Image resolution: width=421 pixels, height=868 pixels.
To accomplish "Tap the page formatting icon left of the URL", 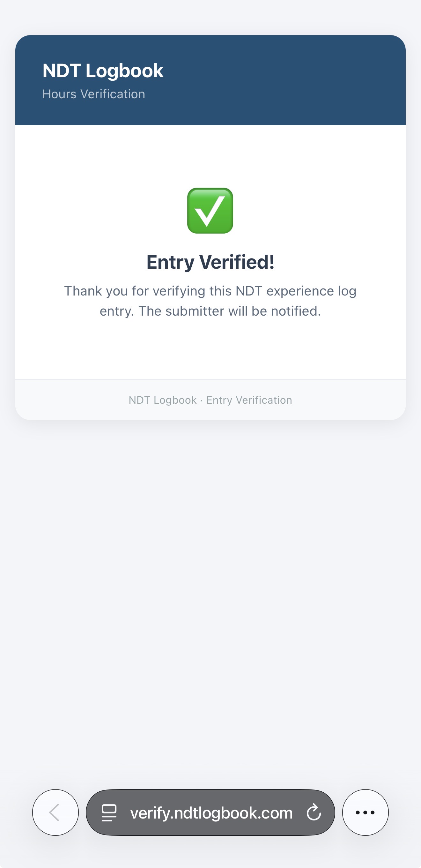I will (x=108, y=812).
